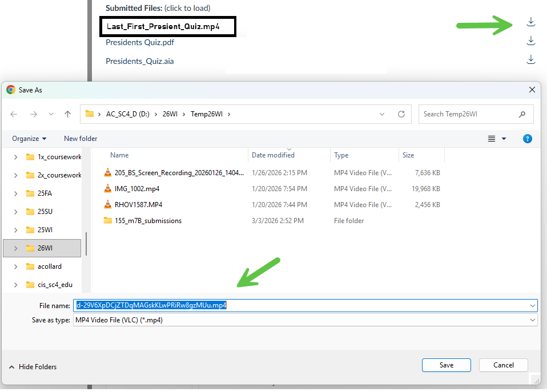547x392 pixels.
Task: Refresh the Temp26WI folder view
Action: [401, 114]
